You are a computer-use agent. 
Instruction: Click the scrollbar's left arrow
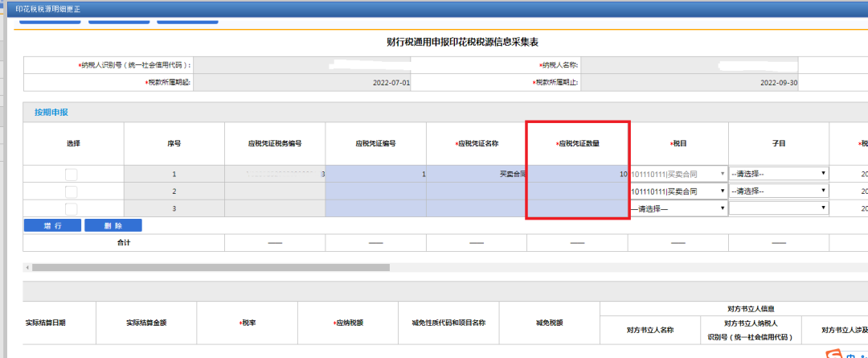[x=27, y=268]
